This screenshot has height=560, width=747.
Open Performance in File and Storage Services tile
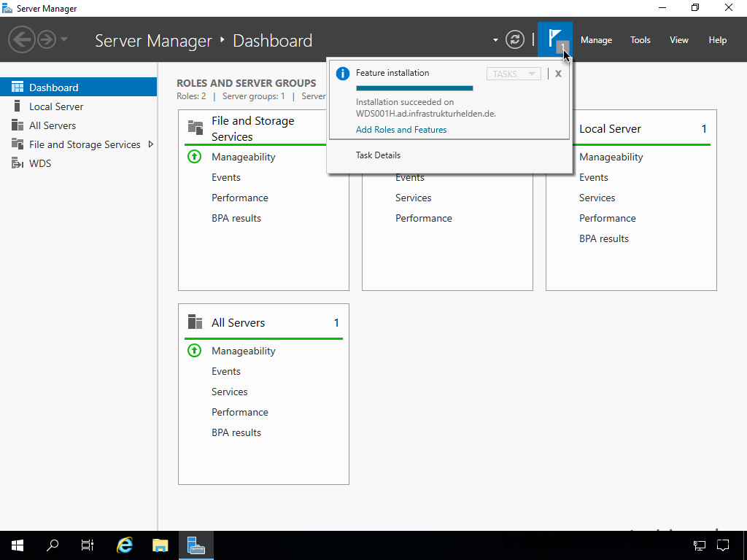pyautogui.click(x=239, y=198)
